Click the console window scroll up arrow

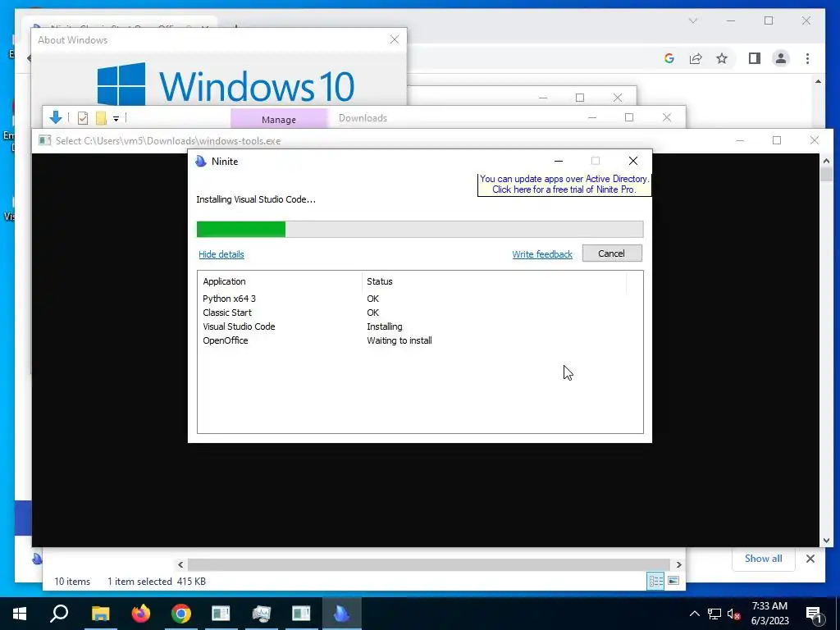pos(826,160)
